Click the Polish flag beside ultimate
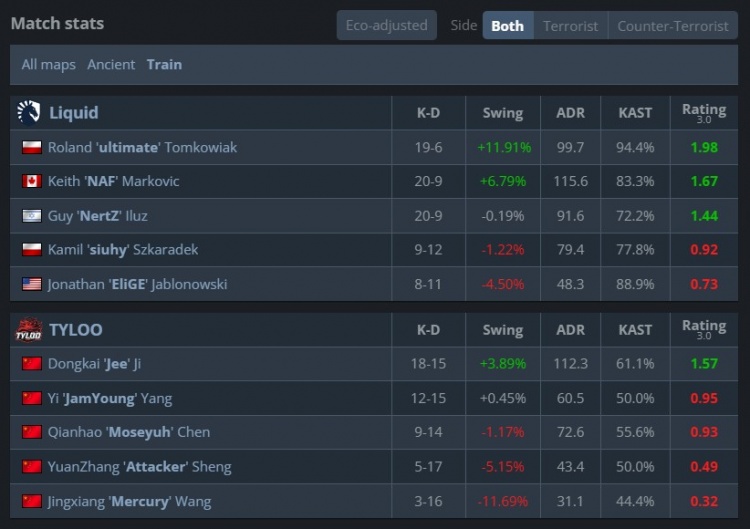The image size is (750, 529). point(31,148)
